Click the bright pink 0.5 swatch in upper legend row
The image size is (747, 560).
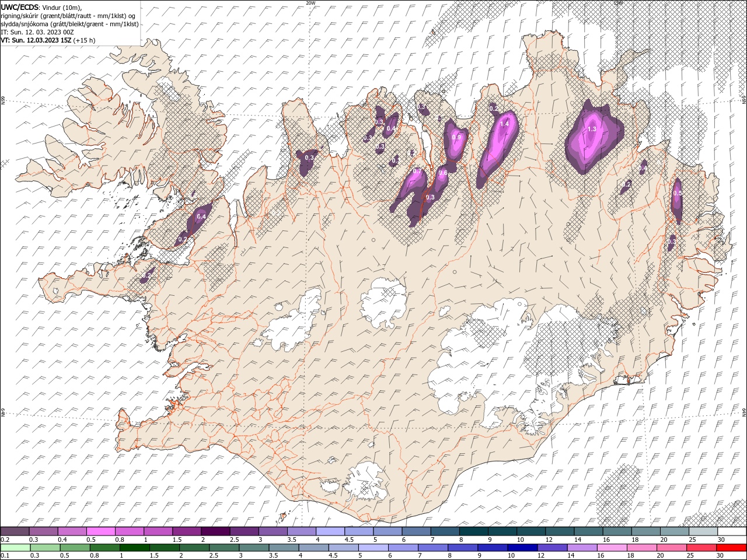tap(101, 531)
